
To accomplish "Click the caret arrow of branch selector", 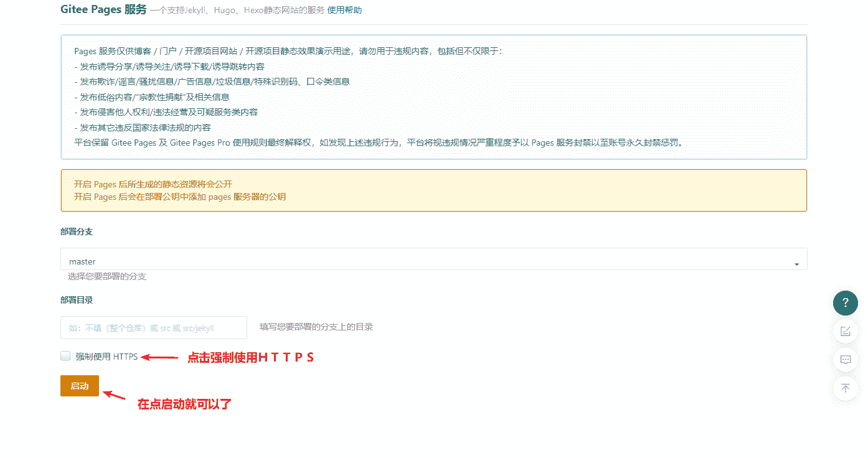I will [x=796, y=264].
